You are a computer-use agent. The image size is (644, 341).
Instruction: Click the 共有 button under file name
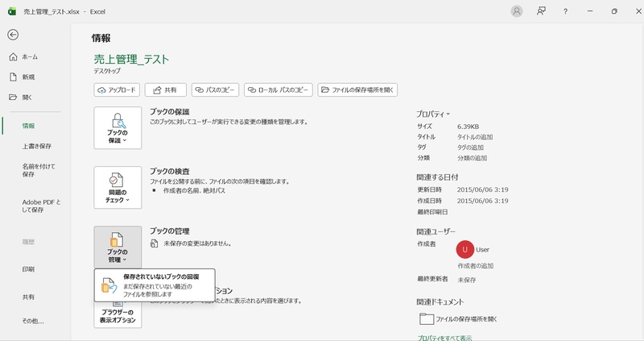pyautogui.click(x=166, y=89)
